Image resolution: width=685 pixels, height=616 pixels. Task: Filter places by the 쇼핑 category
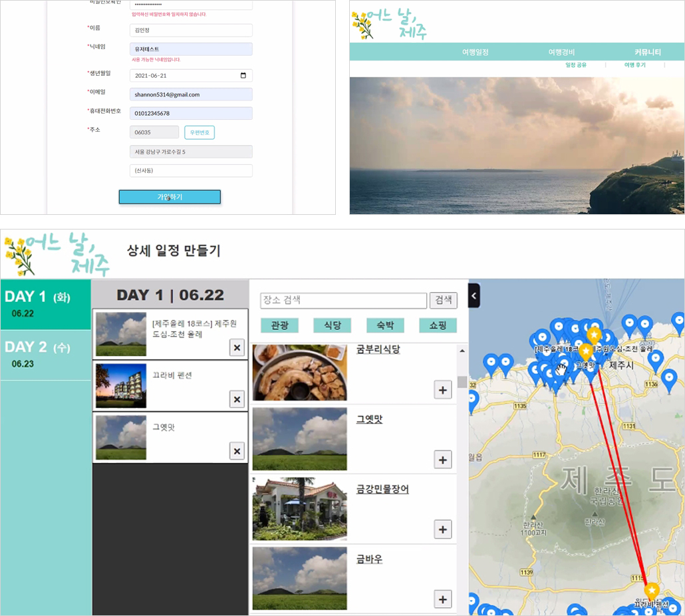tap(438, 325)
